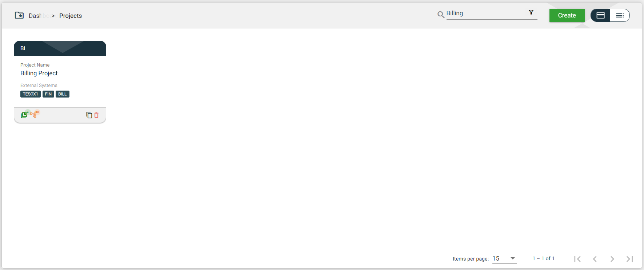The image size is (644, 270).
Task: Go to the first page
Action: (x=577, y=259)
